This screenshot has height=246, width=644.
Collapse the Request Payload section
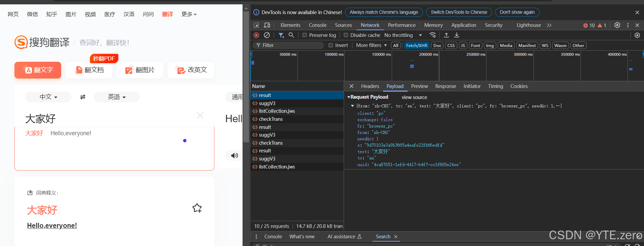pos(349,97)
